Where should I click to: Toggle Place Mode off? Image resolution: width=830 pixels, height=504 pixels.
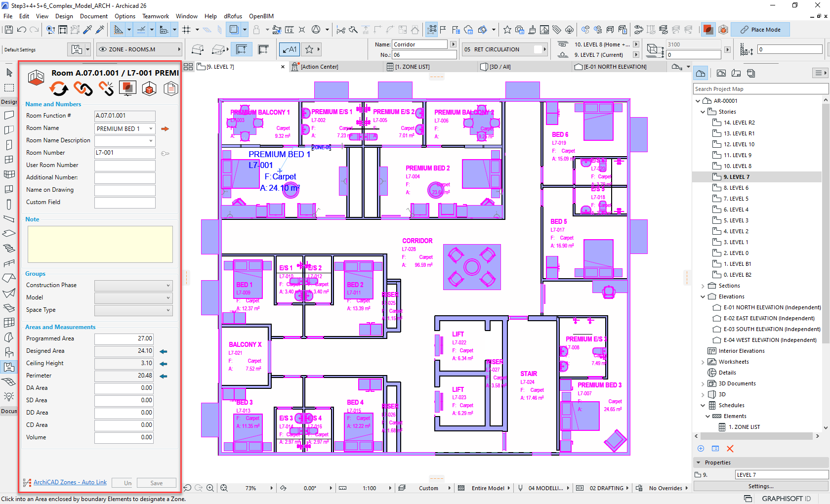pyautogui.click(x=761, y=29)
